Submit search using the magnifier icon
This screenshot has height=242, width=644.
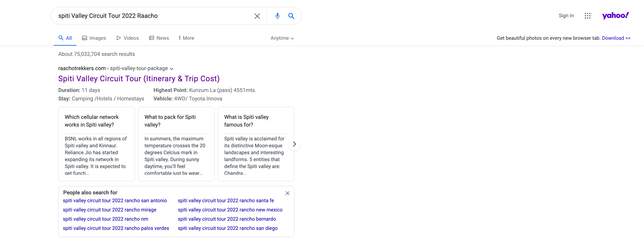click(291, 16)
